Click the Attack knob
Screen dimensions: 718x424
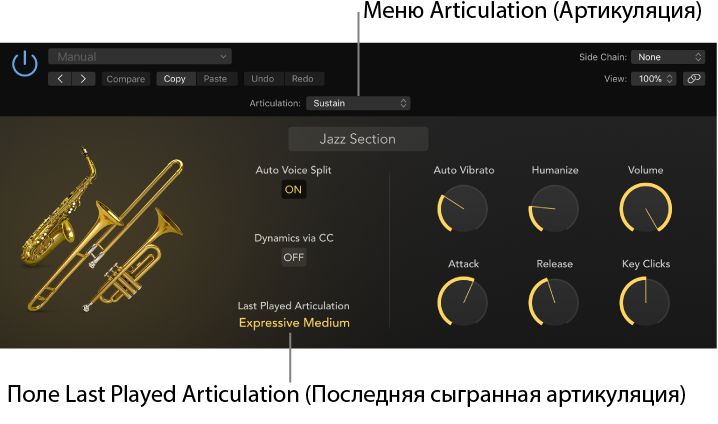click(462, 302)
